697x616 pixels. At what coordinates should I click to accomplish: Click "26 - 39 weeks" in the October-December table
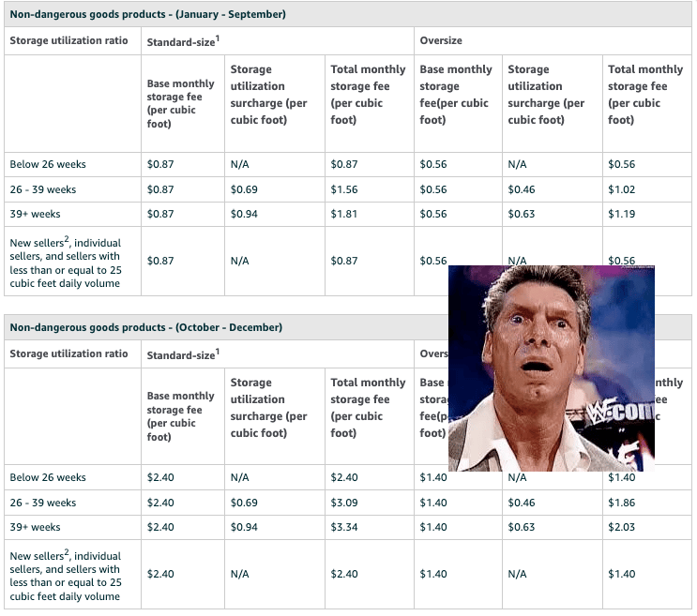[43, 503]
